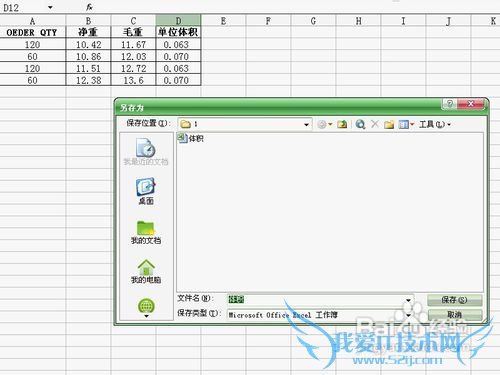The height and width of the screenshot is (375, 500).
Task: Select cell containing 12.03
Action: point(133,56)
